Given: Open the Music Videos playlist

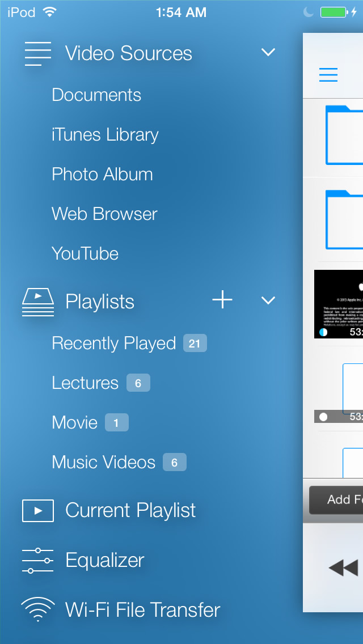Looking at the screenshot, I should tap(103, 463).
